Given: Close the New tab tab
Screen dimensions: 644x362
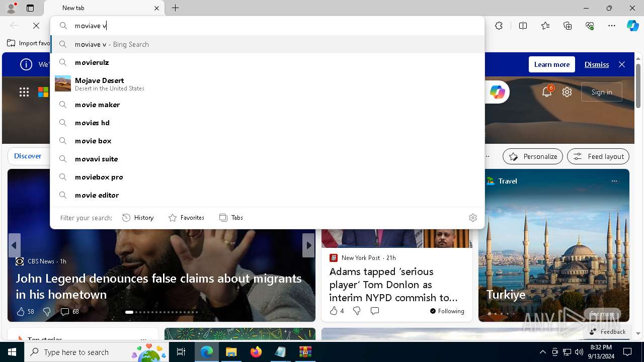Looking at the screenshot, I should coord(156,8).
